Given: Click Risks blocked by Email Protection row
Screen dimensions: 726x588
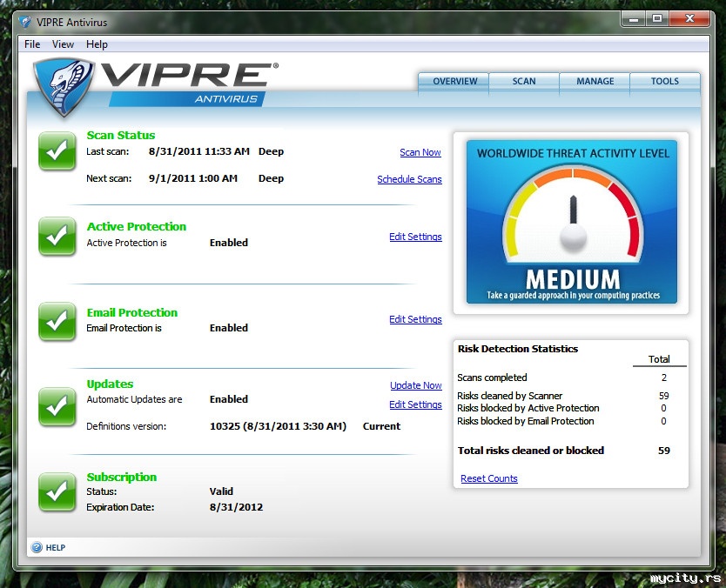Looking at the screenshot, I should pyautogui.click(x=562, y=421).
